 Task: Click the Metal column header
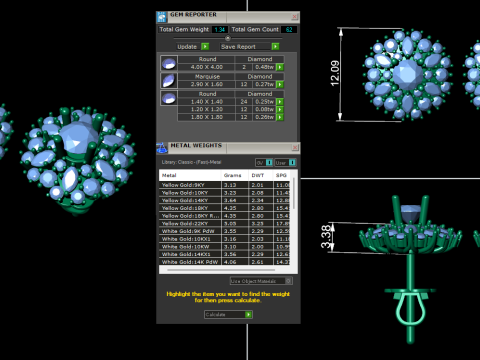coord(190,175)
